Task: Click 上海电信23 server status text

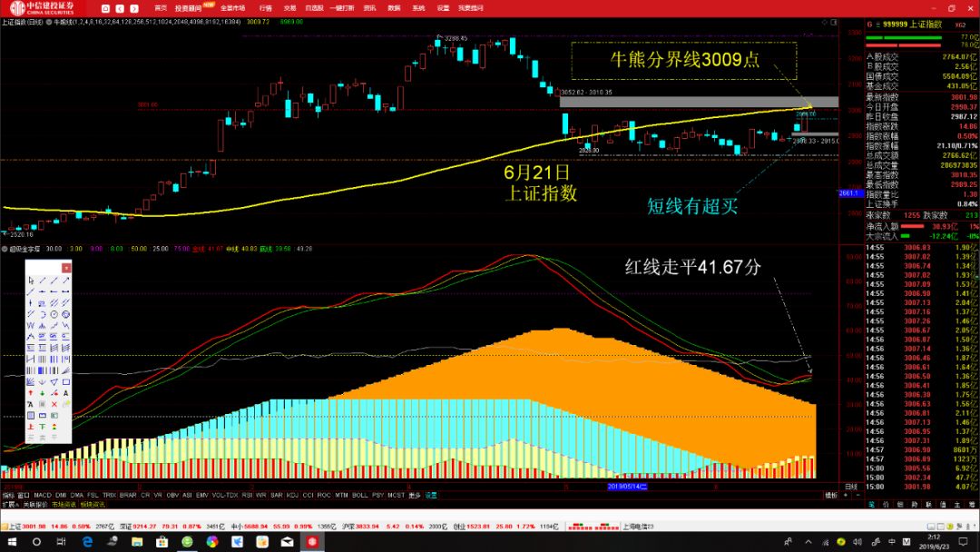Action: tap(638, 527)
